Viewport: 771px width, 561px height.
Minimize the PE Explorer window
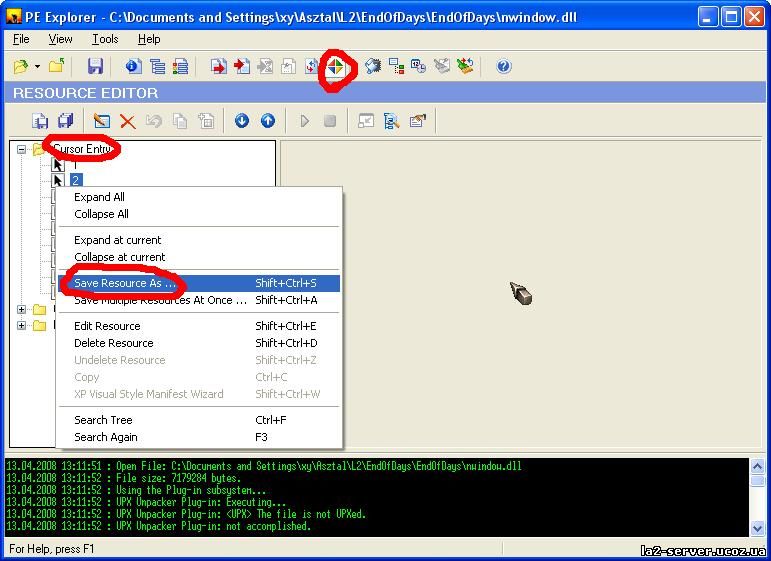[x=708, y=17]
